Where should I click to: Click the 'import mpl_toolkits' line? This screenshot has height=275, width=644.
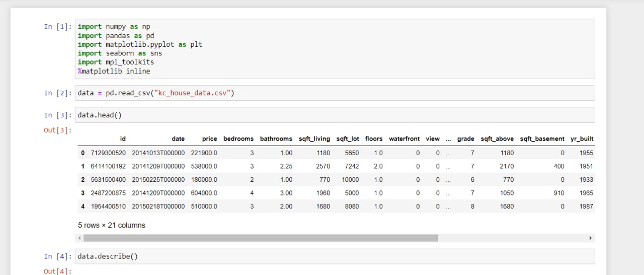116,62
